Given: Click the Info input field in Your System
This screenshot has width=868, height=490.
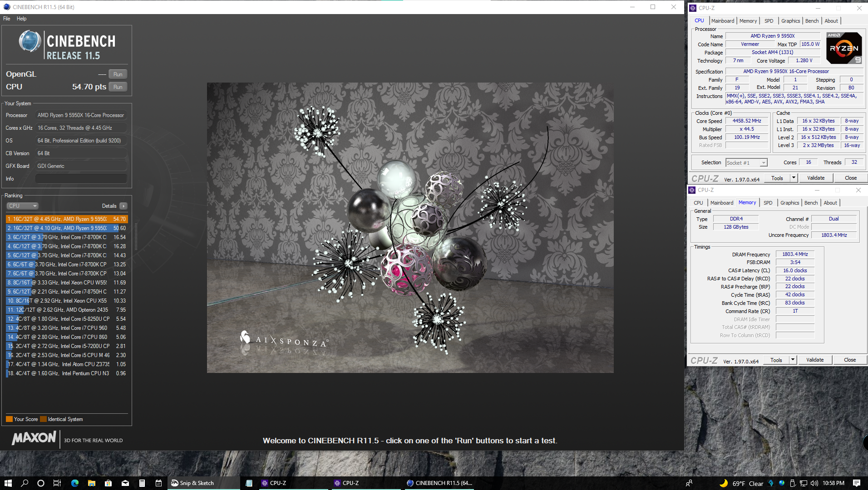Looking at the screenshot, I should tap(81, 179).
